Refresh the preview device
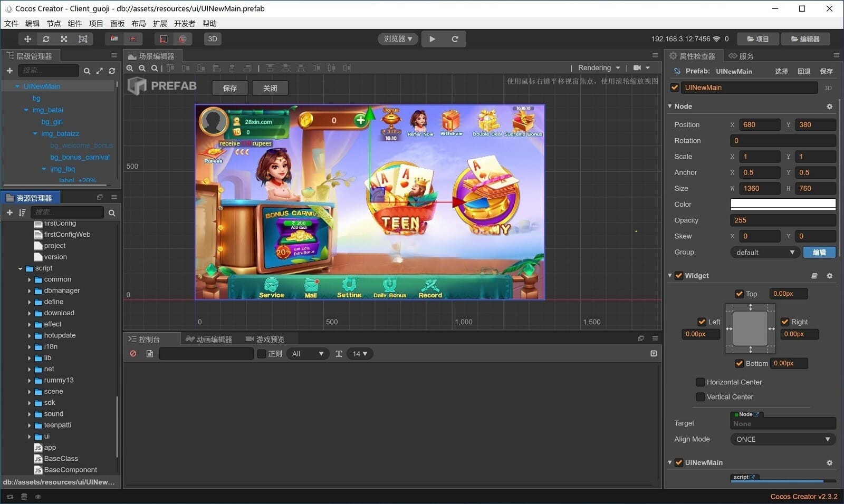Image resolution: width=844 pixels, height=504 pixels. click(455, 39)
